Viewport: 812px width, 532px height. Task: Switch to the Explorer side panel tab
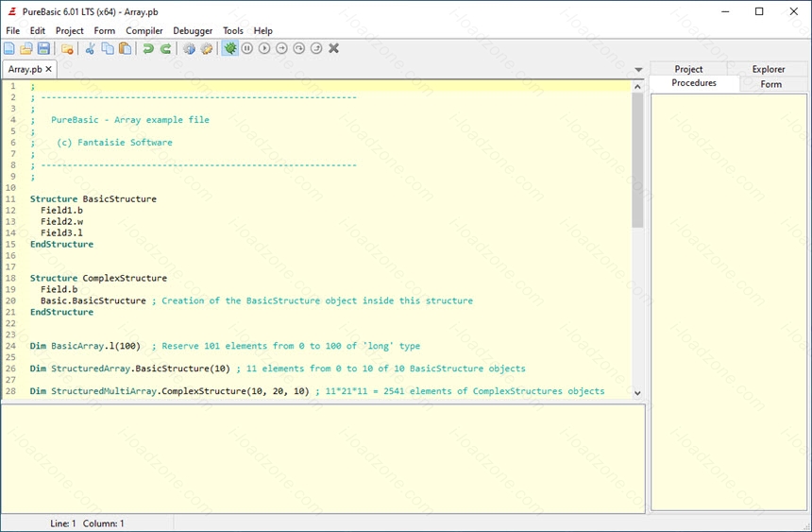point(768,69)
